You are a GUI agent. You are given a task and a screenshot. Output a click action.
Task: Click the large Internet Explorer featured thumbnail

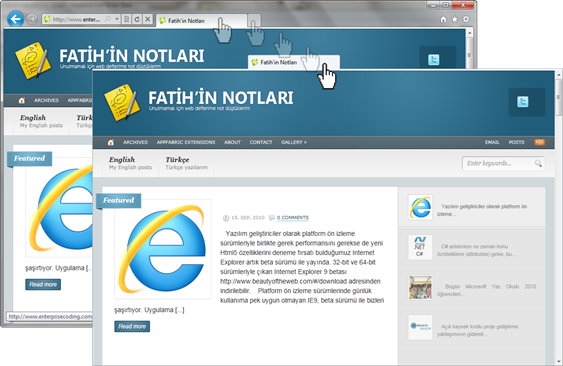coord(163,249)
